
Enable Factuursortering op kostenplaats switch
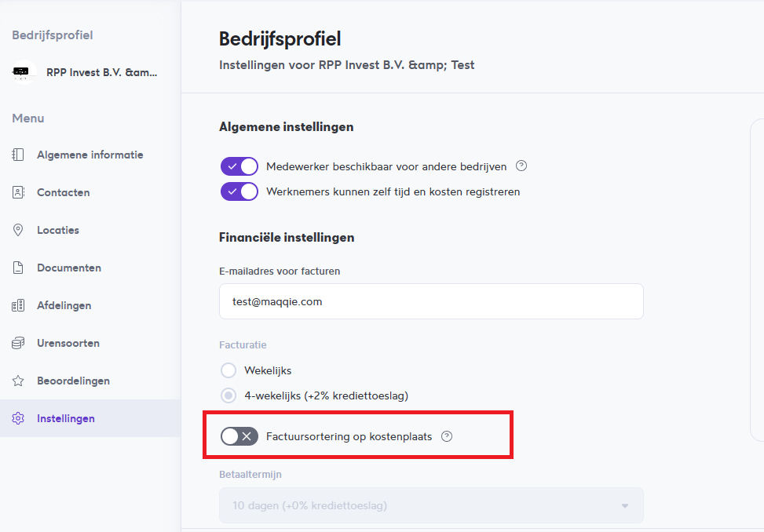coord(239,436)
